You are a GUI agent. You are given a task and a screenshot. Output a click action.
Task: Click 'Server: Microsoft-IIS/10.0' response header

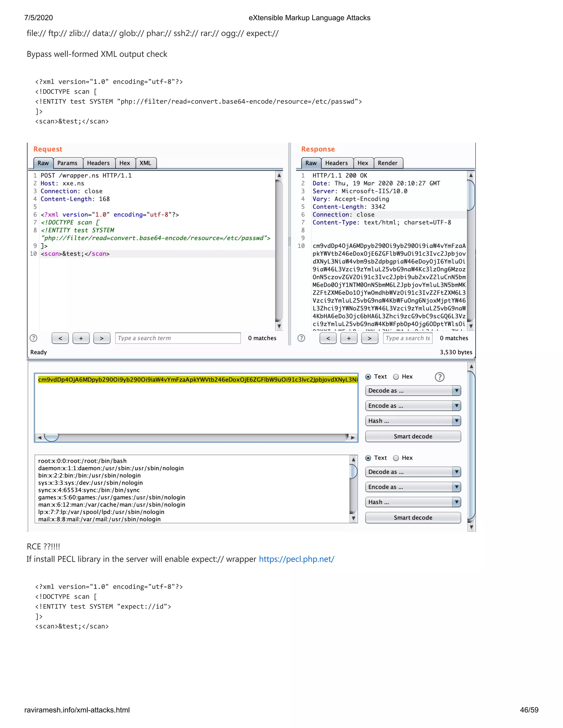(360, 191)
